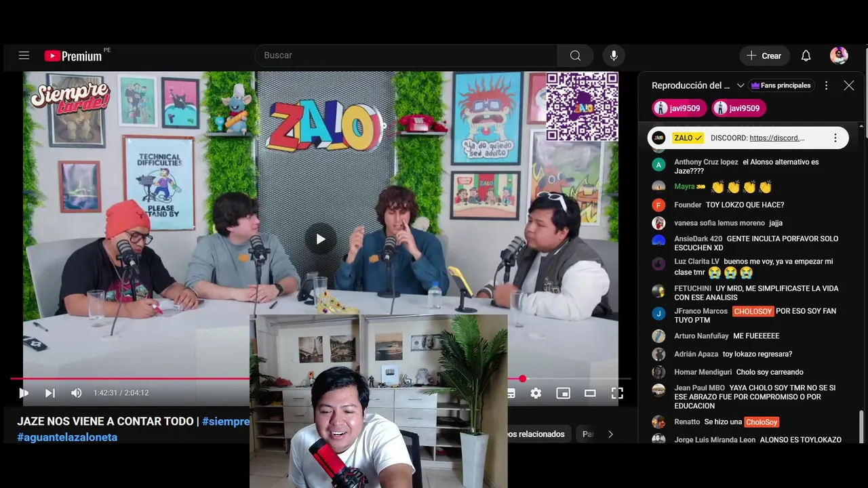Image resolution: width=868 pixels, height=488 pixels.
Task: Click the Mayra author name
Action: 684,186
